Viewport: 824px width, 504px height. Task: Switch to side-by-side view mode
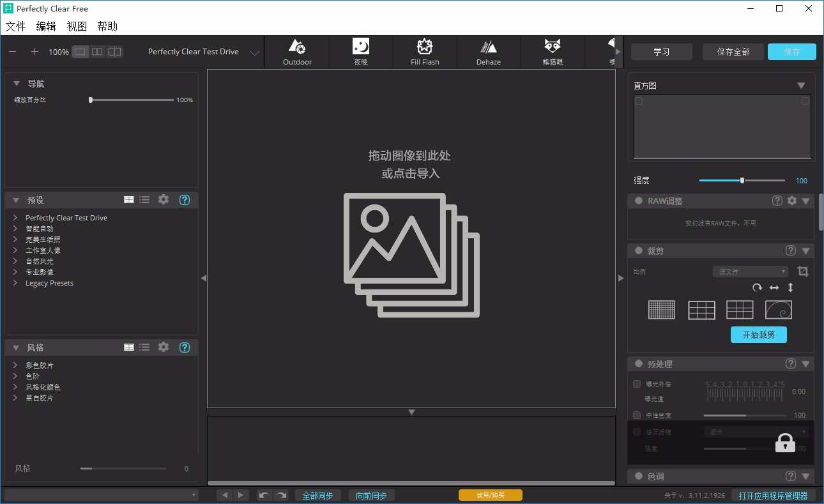97,52
